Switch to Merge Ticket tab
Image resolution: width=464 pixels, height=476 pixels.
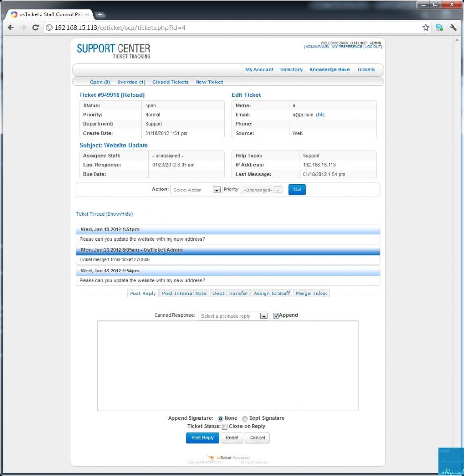[x=311, y=293]
